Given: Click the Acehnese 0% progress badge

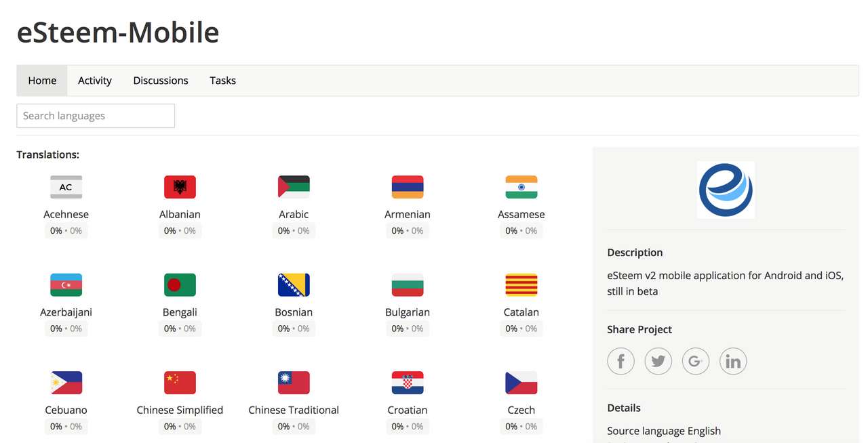Looking at the screenshot, I should (66, 231).
